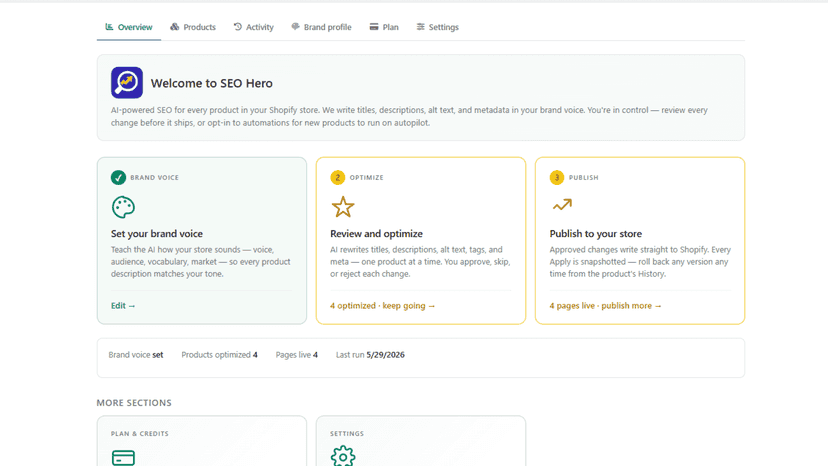Click the trending arrow icon in Publish card
The image size is (828, 466).
562,204
